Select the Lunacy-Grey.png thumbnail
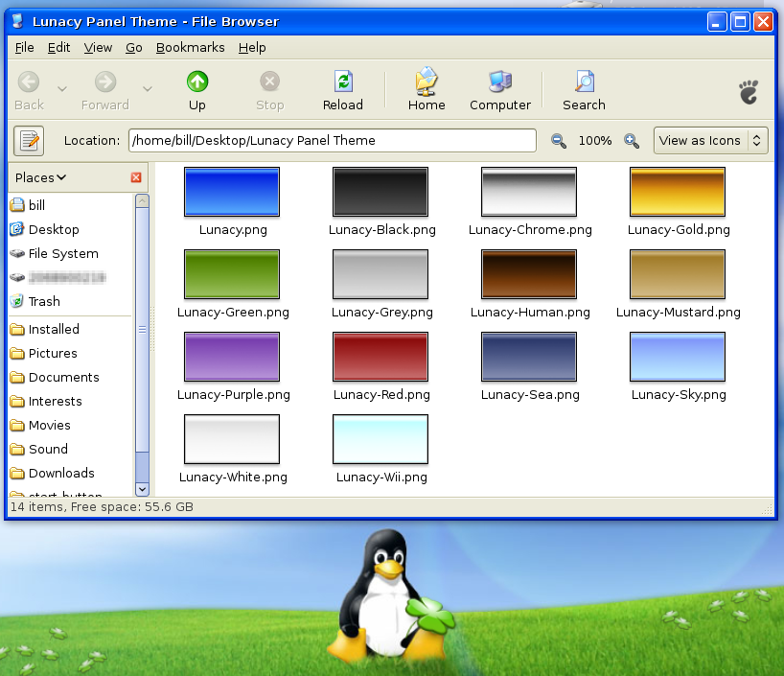Image resolution: width=784 pixels, height=676 pixels. pyautogui.click(x=380, y=274)
